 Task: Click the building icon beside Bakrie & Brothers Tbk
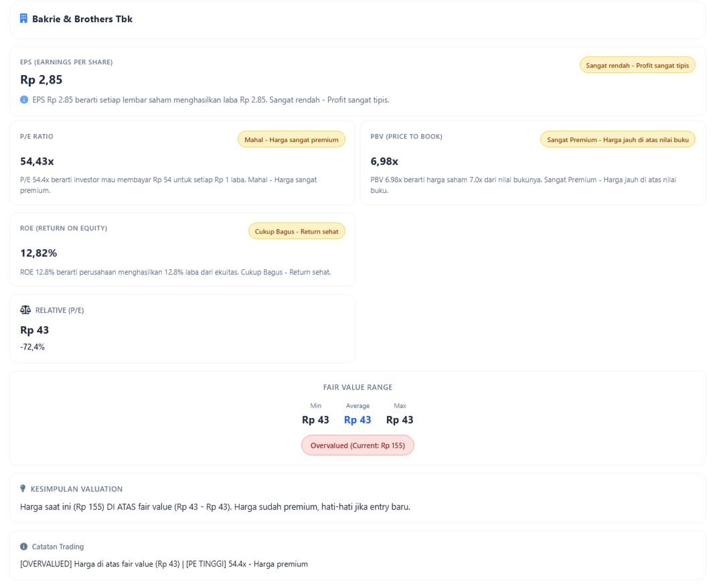pyautogui.click(x=24, y=19)
